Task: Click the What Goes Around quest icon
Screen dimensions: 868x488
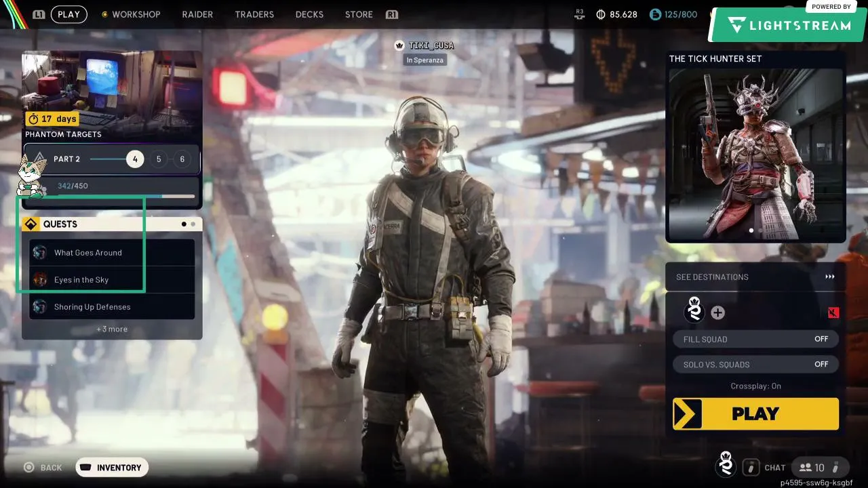Action: pyautogui.click(x=40, y=252)
